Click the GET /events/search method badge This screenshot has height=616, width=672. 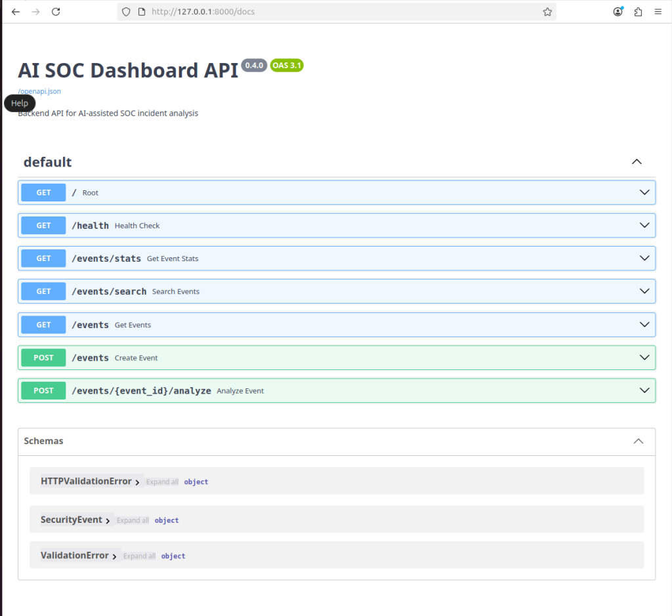pos(43,291)
